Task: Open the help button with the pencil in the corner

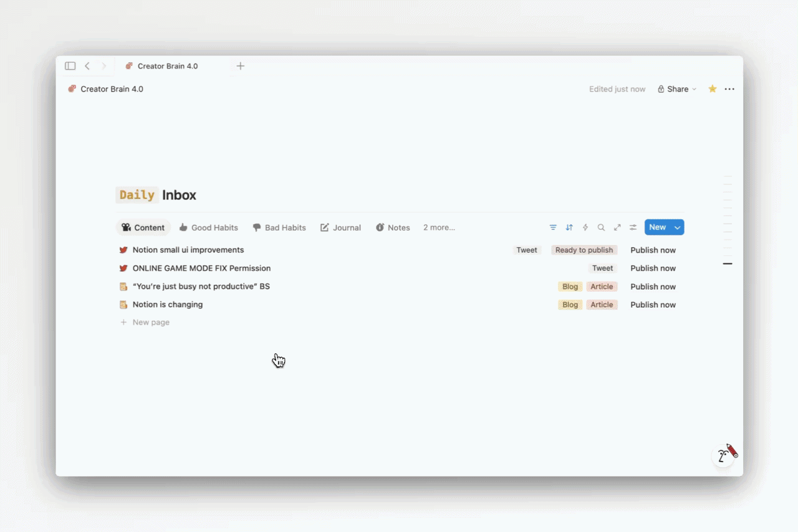Action: click(723, 455)
